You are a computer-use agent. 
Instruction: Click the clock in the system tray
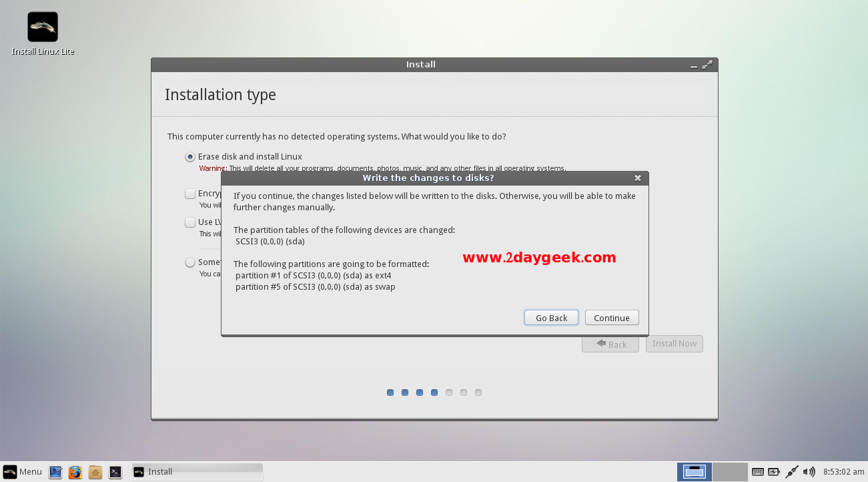(843, 472)
